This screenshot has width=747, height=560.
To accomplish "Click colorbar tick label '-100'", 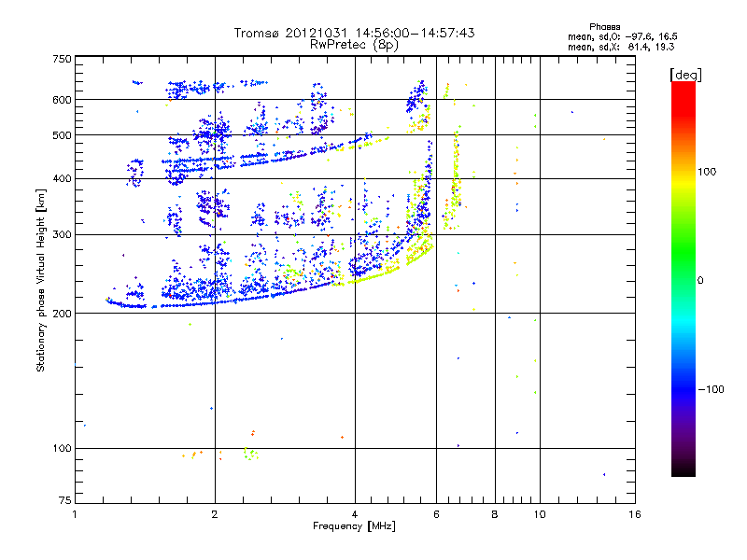I will coord(711,389).
